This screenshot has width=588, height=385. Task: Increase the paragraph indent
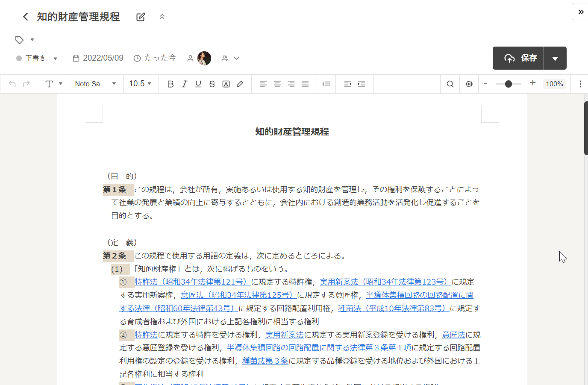click(361, 84)
